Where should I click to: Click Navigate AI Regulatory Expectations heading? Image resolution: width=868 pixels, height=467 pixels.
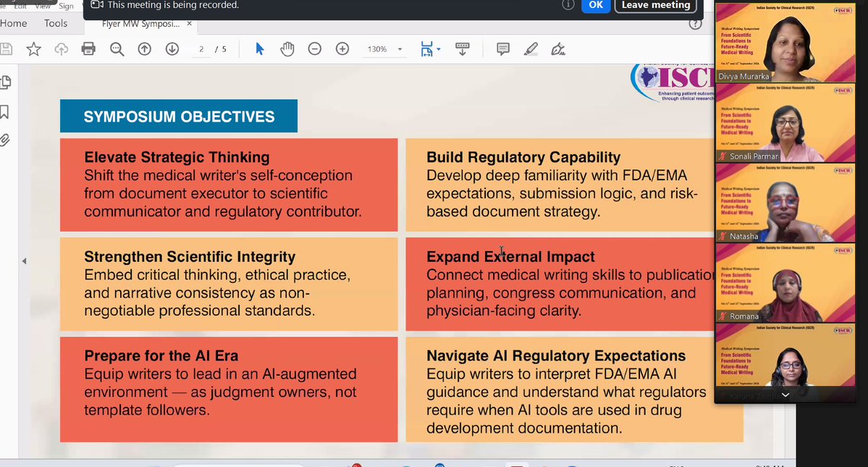click(x=556, y=355)
